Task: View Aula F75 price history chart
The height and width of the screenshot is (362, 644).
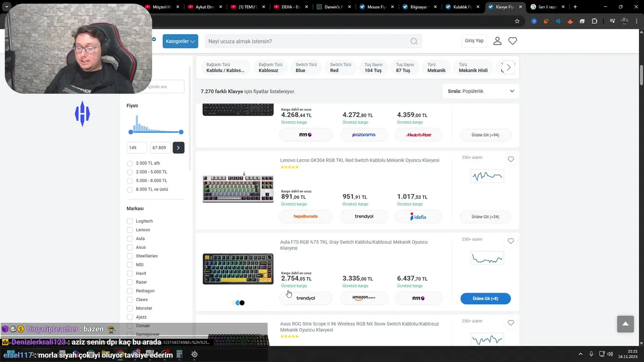Action: click(487, 258)
